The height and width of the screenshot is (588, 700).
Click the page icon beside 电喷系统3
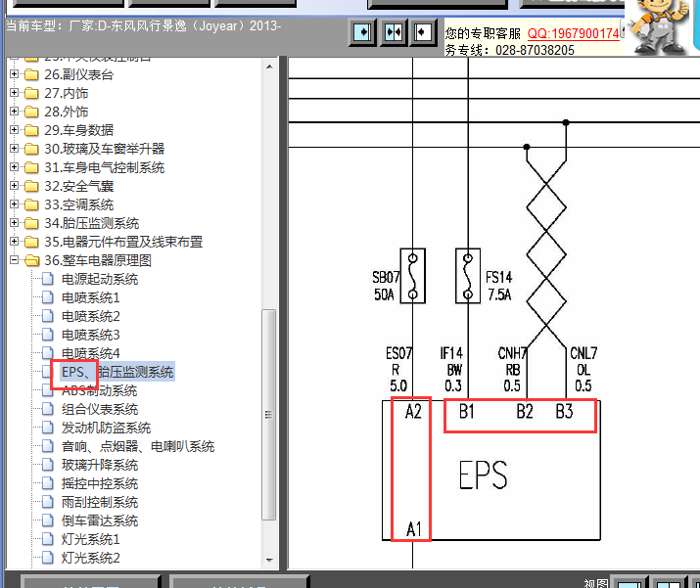[48, 335]
